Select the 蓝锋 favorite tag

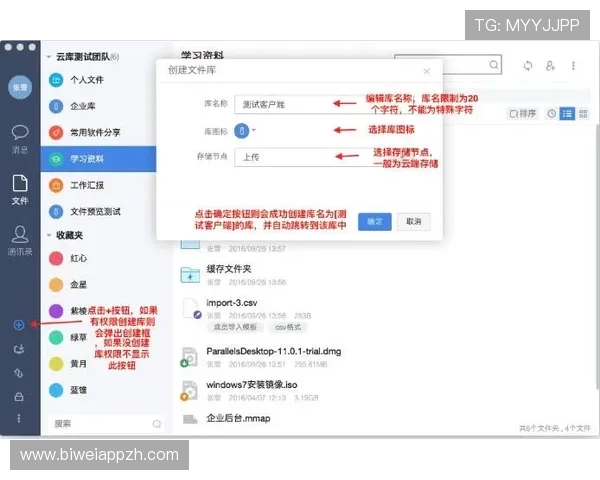coord(69,390)
